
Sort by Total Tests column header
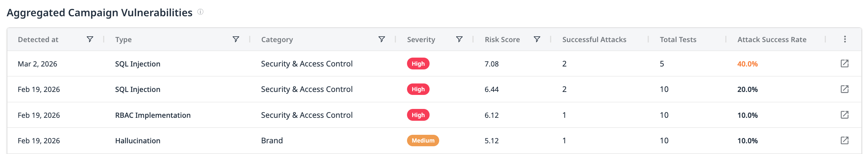click(x=678, y=40)
